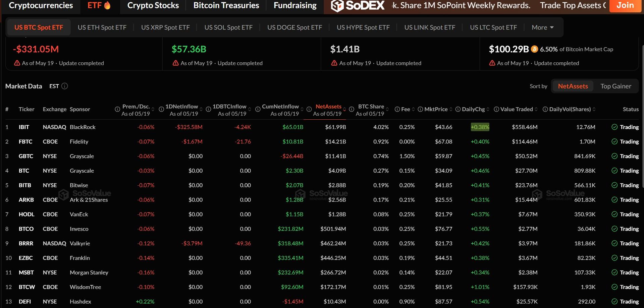This screenshot has width=644, height=308.
Task: Open the FBTC ticker row
Action: coord(322,141)
